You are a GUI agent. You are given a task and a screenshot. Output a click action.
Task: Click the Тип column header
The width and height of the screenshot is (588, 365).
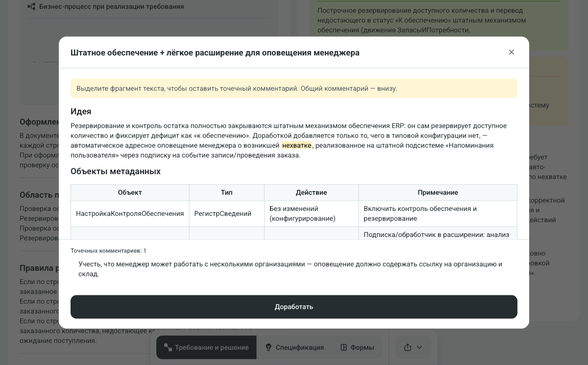pyautogui.click(x=227, y=192)
